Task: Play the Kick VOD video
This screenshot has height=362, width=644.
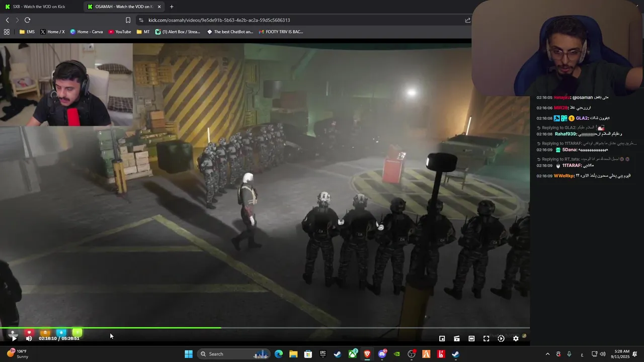Action: tap(14, 338)
